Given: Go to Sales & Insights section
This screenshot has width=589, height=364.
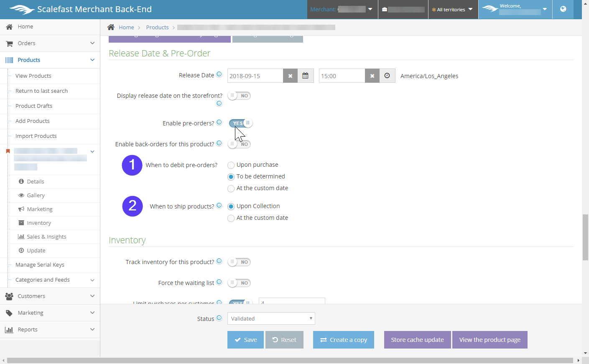Looking at the screenshot, I should (46, 237).
